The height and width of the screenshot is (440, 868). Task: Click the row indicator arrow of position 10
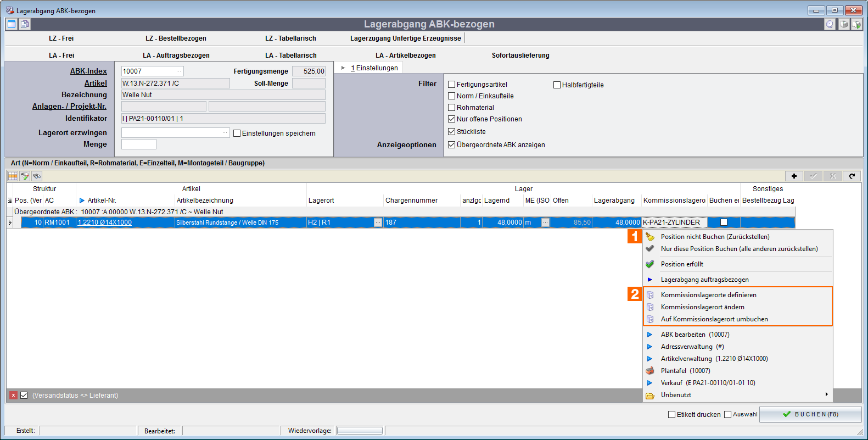point(10,222)
